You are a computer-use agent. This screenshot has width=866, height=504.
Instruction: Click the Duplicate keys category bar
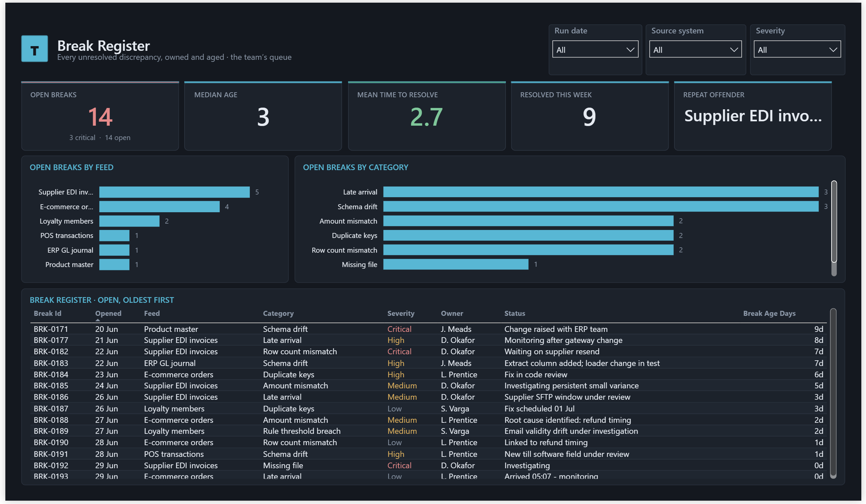pyautogui.click(x=528, y=235)
